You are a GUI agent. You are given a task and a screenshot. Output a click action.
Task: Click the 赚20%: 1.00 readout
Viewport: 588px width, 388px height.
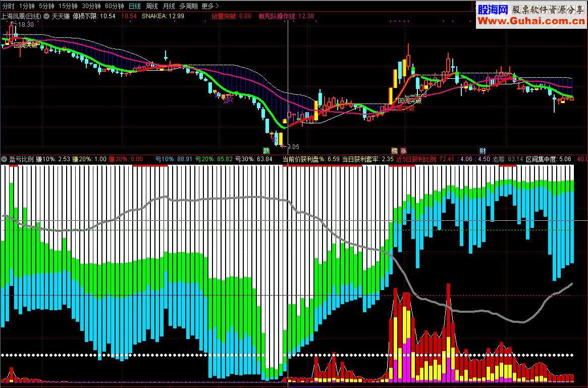[89, 159]
